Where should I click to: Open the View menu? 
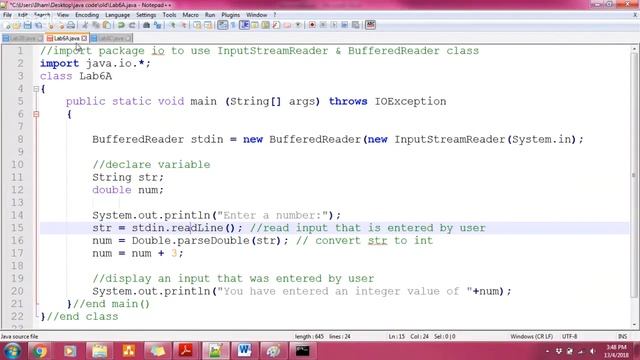click(62, 15)
